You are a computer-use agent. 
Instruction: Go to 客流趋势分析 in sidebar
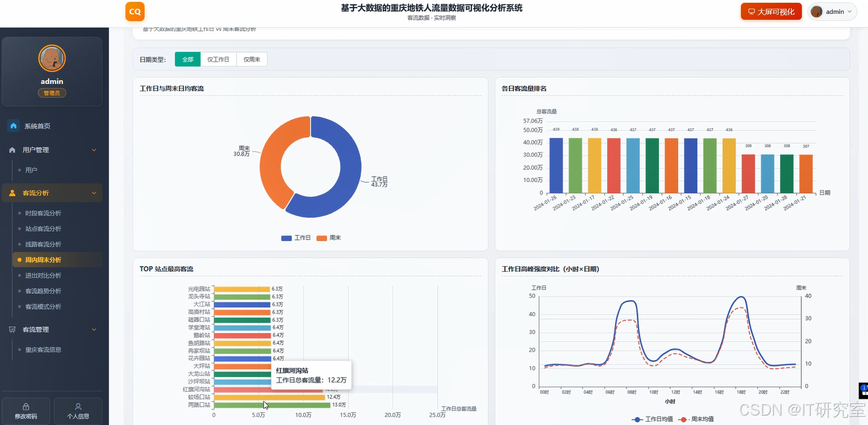click(43, 291)
